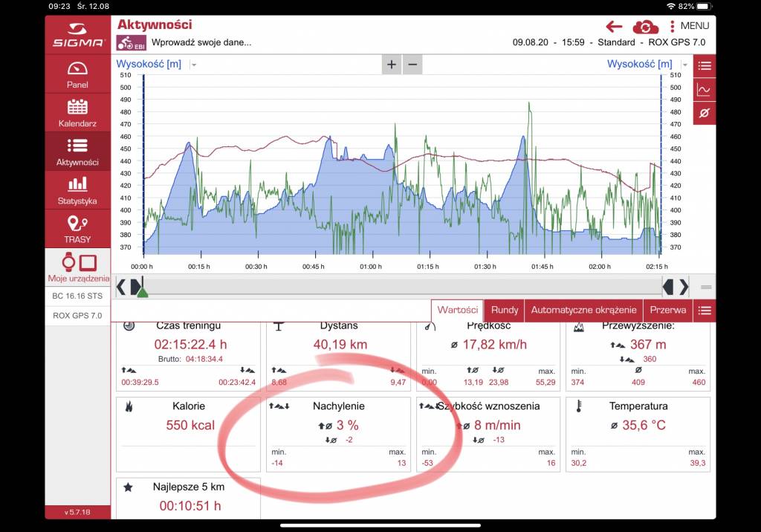The width and height of the screenshot is (761, 532).
Task: Sync data with cloud icon
Action: (645, 27)
